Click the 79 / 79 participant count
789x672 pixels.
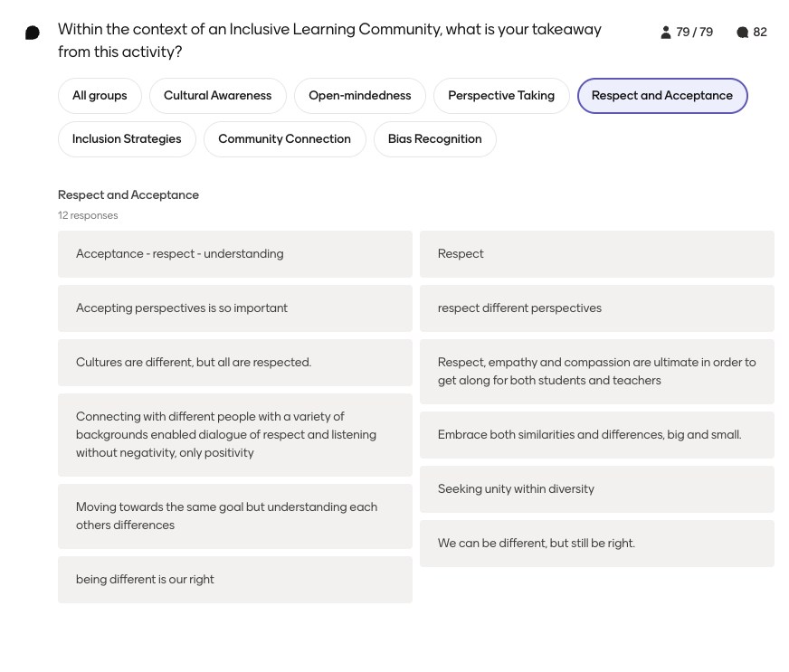coord(694,33)
